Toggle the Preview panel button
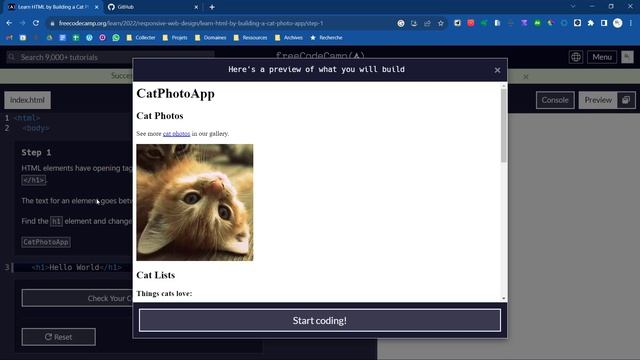Image resolution: width=640 pixels, height=360 pixels. click(598, 100)
